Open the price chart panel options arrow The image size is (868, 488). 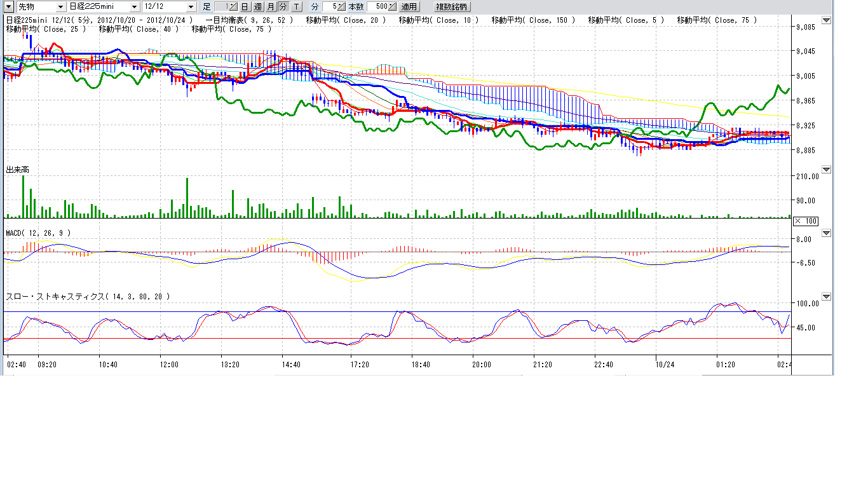826,20
